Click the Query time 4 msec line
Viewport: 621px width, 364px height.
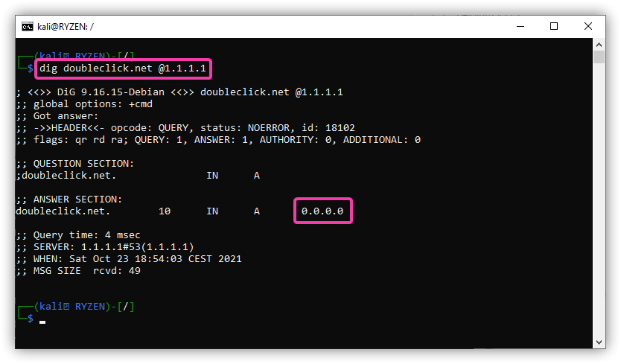[78, 235]
